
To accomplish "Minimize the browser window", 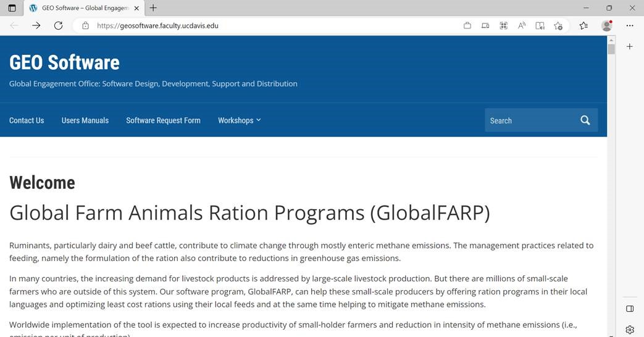I will pyautogui.click(x=586, y=8).
